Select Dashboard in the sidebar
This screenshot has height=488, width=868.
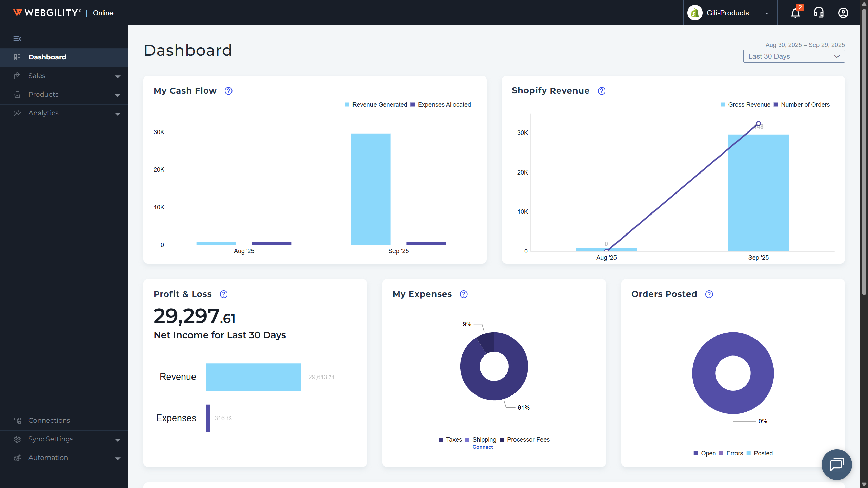pyautogui.click(x=47, y=57)
